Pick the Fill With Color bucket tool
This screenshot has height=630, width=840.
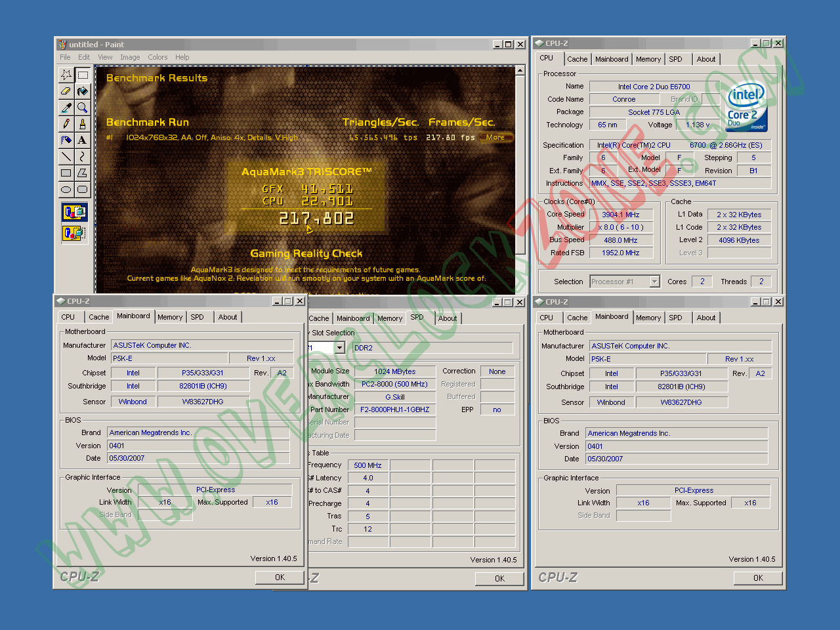pos(82,91)
